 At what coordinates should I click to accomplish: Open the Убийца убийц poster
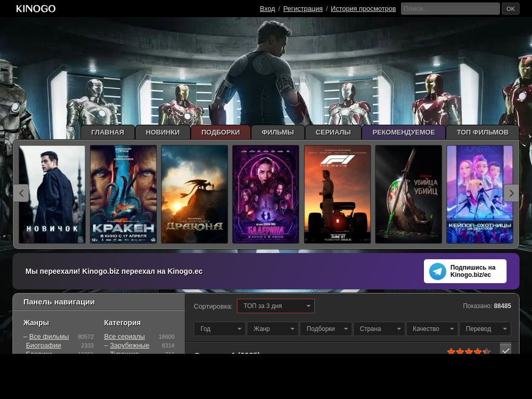coord(408,194)
